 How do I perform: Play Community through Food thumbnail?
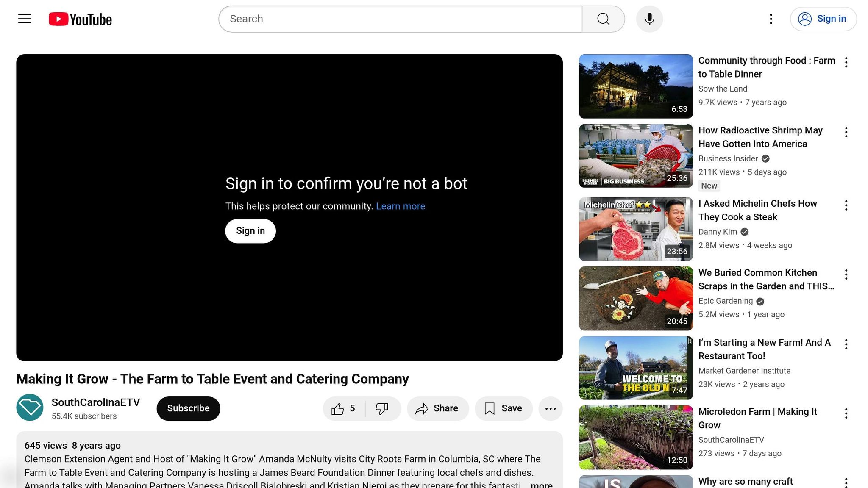[x=636, y=86]
